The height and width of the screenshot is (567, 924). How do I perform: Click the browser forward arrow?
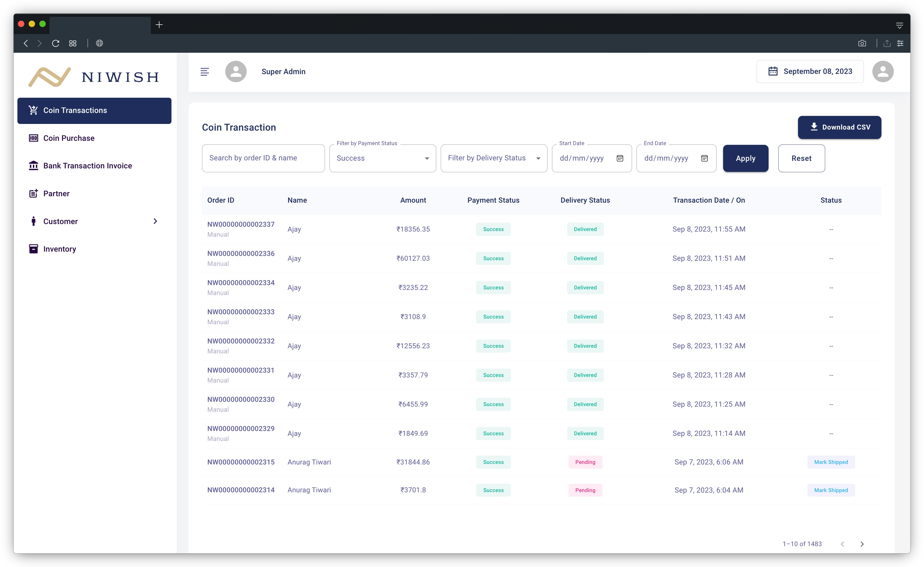point(39,43)
